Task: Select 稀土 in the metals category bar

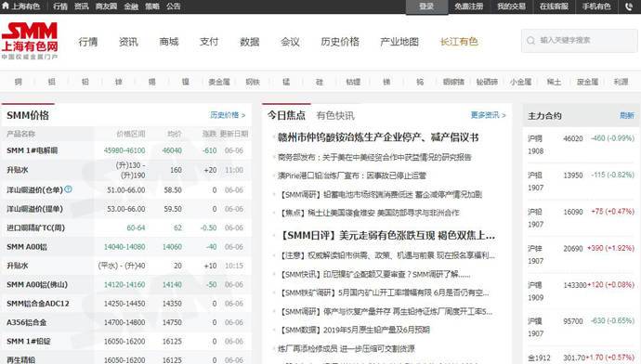Action: (554, 82)
